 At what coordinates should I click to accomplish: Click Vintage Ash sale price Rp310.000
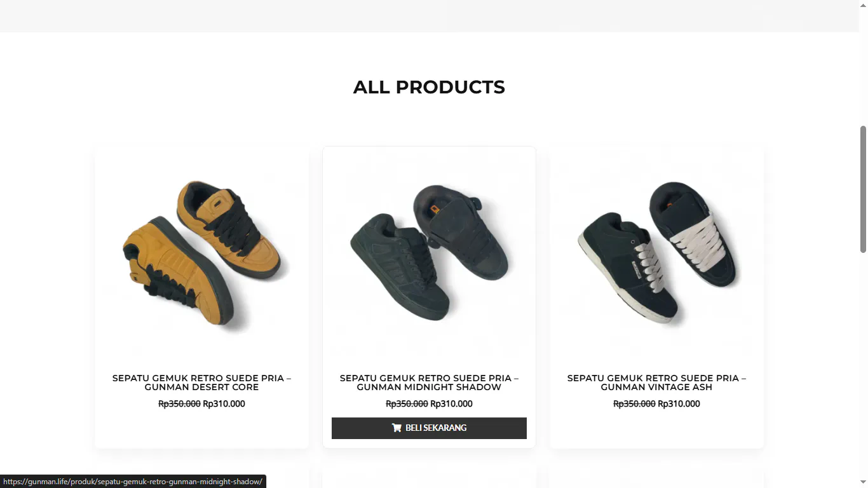tap(679, 404)
